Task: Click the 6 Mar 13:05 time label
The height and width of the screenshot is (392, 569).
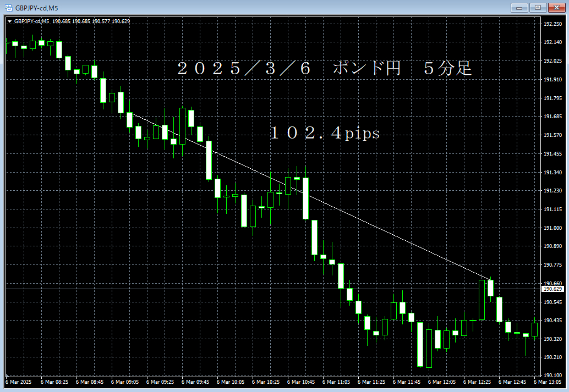Action: [547, 382]
